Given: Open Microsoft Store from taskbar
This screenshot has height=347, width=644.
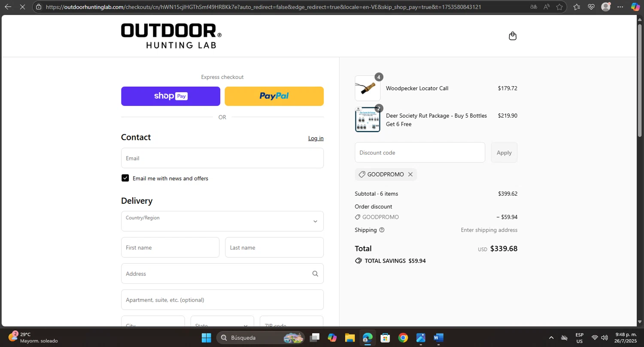Looking at the screenshot, I should pyautogui.click(x=385, y=338).
